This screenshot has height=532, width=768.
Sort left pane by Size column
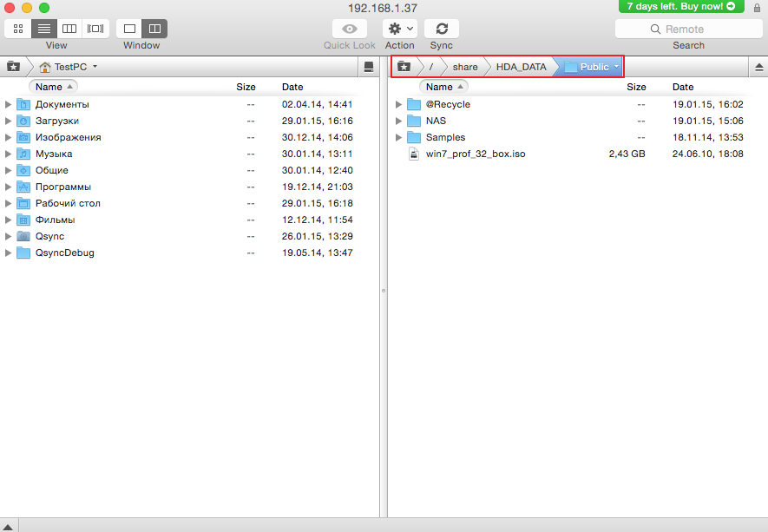[246, 87]
